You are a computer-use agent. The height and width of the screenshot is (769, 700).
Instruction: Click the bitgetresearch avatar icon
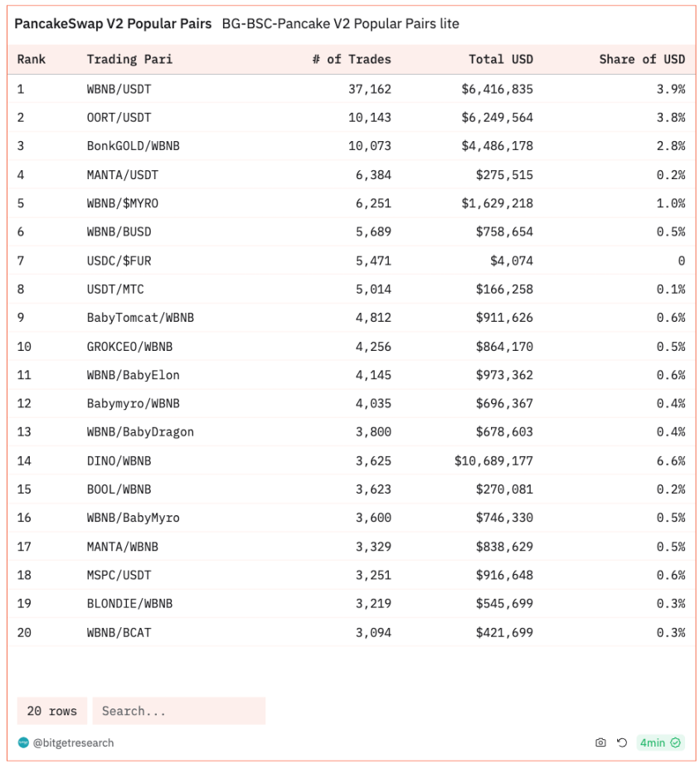tap(23, 742)
